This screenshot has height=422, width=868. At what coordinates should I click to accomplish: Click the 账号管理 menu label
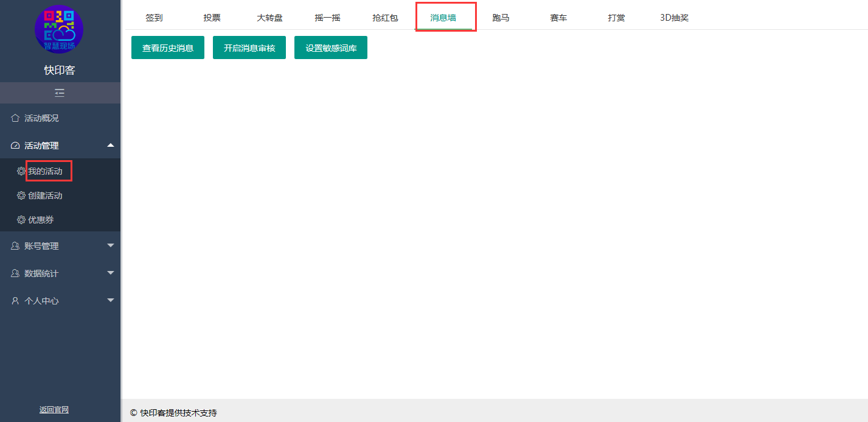point(41,246)
